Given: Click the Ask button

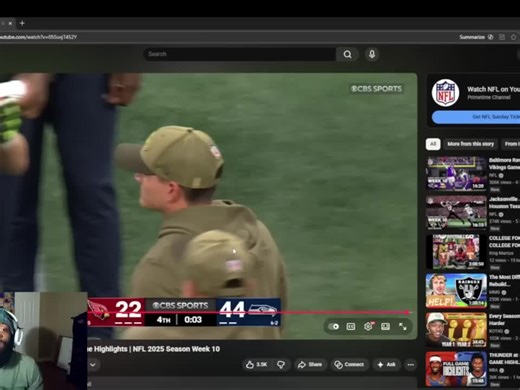Looking at the screenshot, I should [387, 365].
